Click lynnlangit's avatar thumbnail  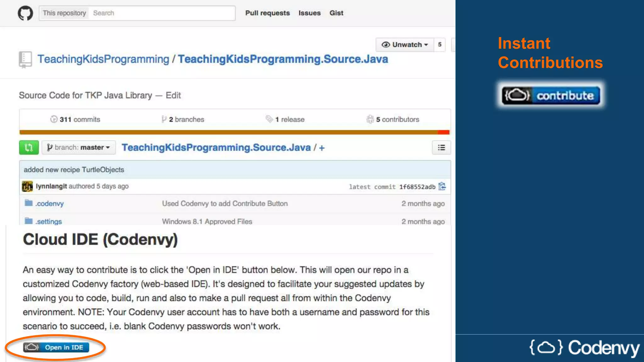click(27, 186)
